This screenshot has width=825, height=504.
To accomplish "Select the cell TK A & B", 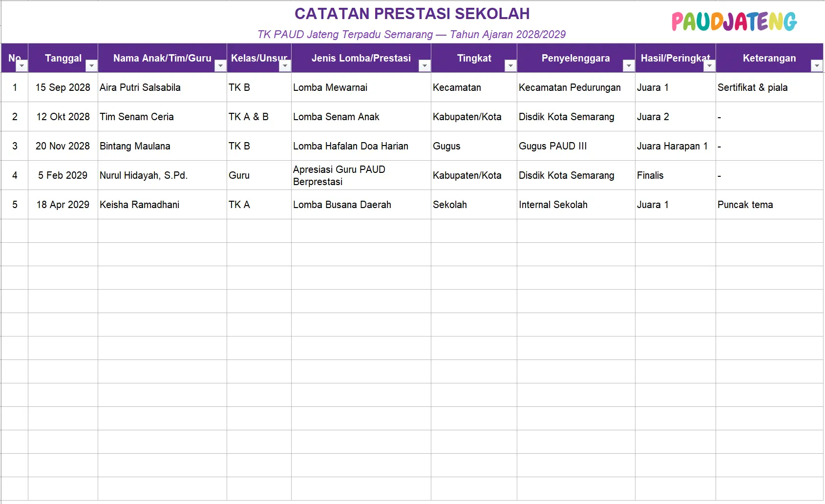I will (x=259, y=117).
